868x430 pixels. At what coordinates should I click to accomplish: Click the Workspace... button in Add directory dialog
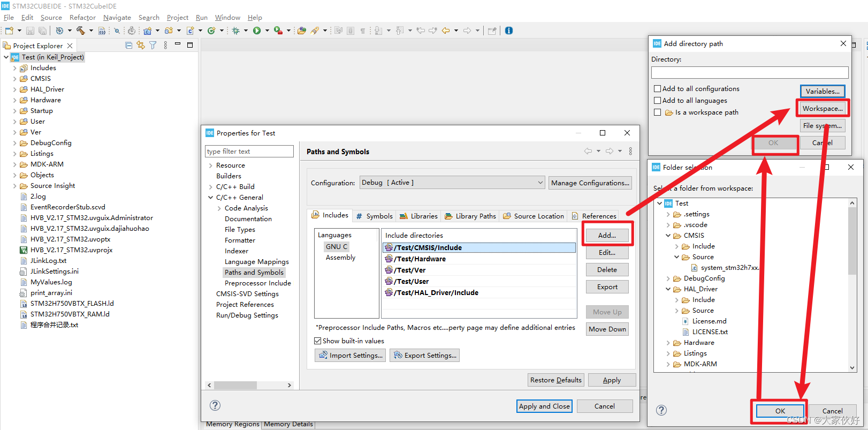823,109
